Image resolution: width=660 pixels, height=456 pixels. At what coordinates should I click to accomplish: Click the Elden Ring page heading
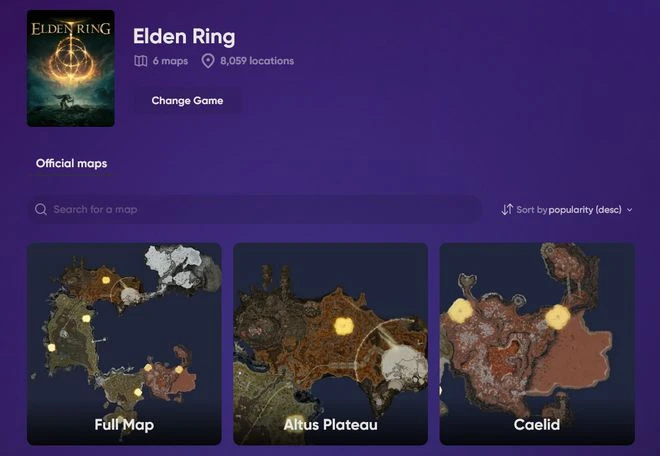pyautogui.click(x=184, y=37)
